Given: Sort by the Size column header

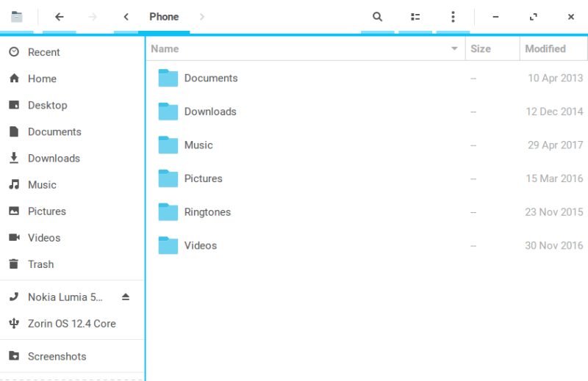Looking at the screenshot, I should click(x=492, y=48).
